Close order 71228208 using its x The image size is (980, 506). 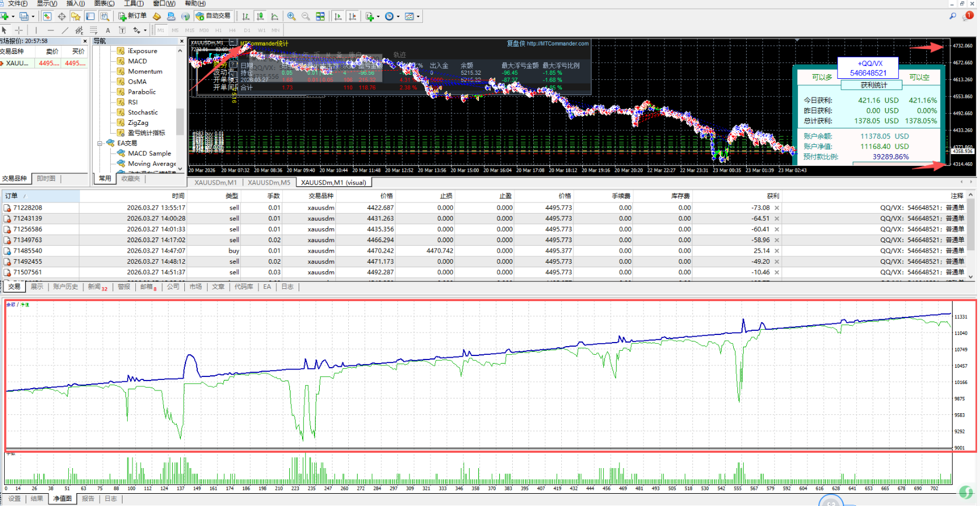(777, 208)
